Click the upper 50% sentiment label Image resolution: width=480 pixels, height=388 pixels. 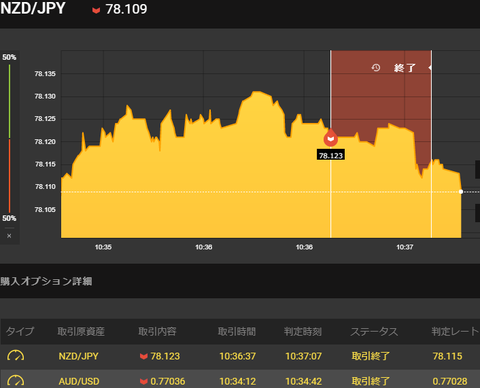click(9, 57)
